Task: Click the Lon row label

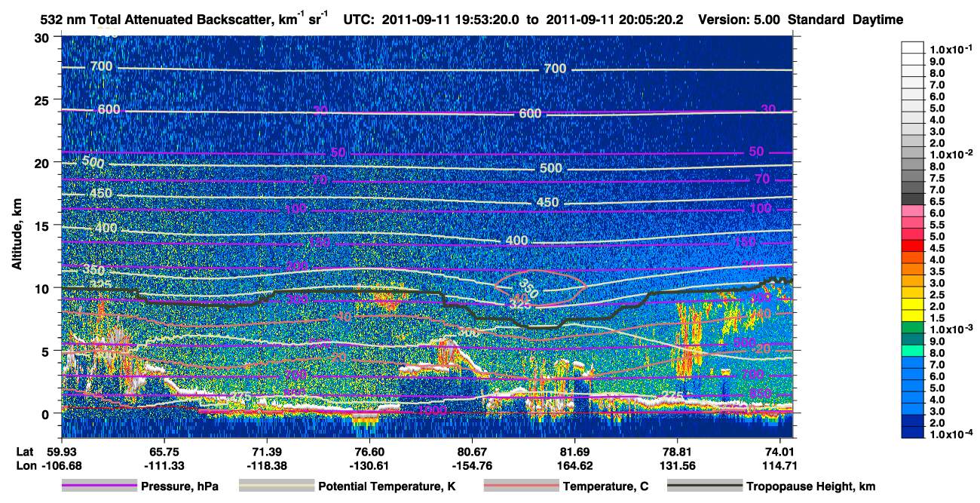Action: pos(25,465)
